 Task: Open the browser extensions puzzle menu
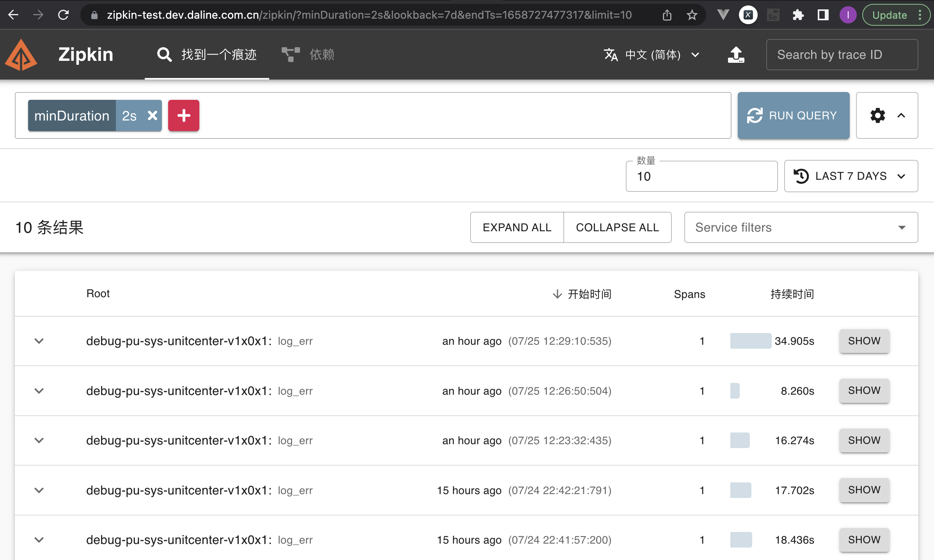[798, 15]
